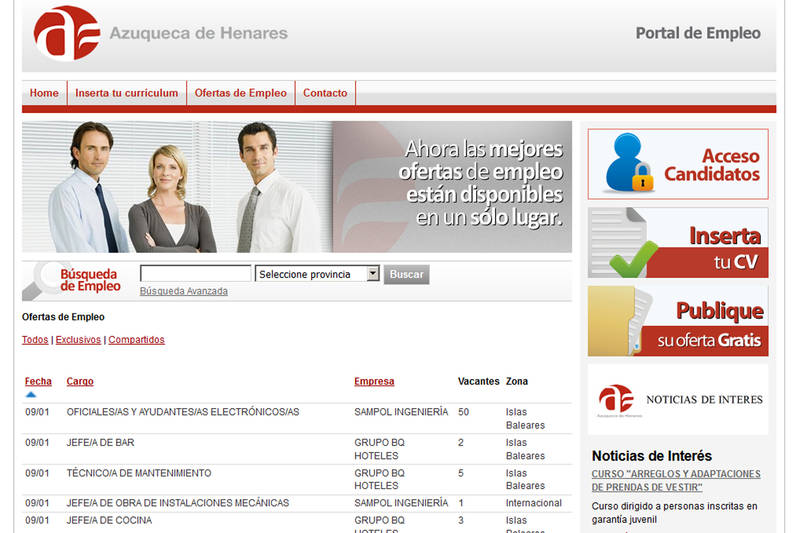Click the Azuqueca de Henares logo
Image resolution: width=800 pixels, height=533 pixels.
pyautogui.click(x=67, y=33)
